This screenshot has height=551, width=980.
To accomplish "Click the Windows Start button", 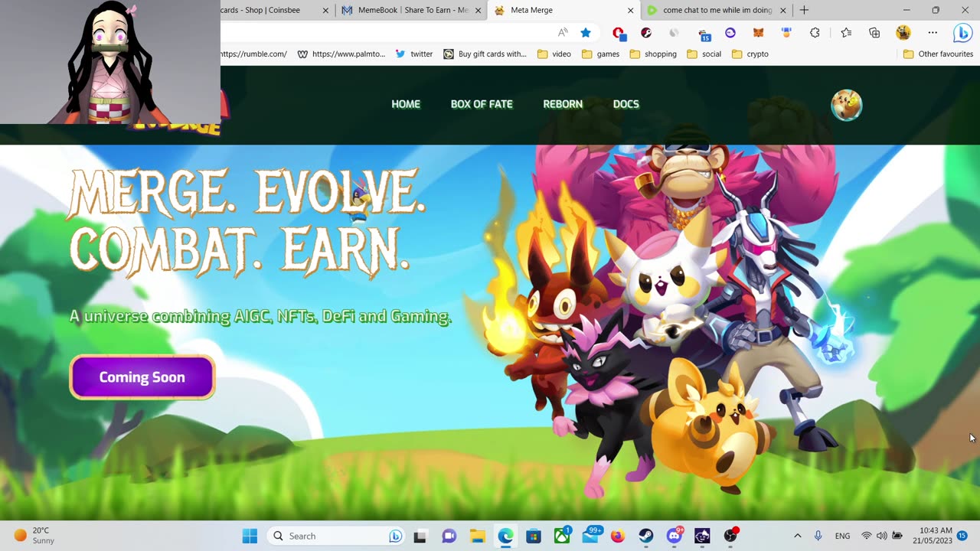I will 250,536.
